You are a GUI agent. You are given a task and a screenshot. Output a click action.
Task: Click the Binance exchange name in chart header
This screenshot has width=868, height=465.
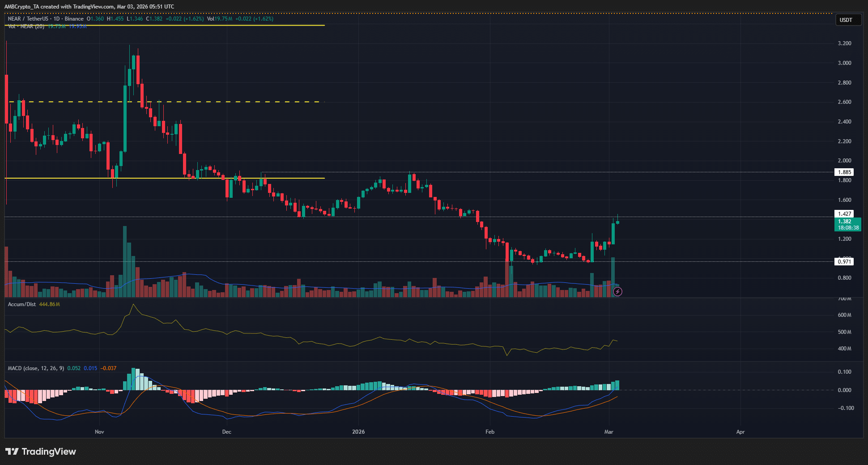point(74,19)
